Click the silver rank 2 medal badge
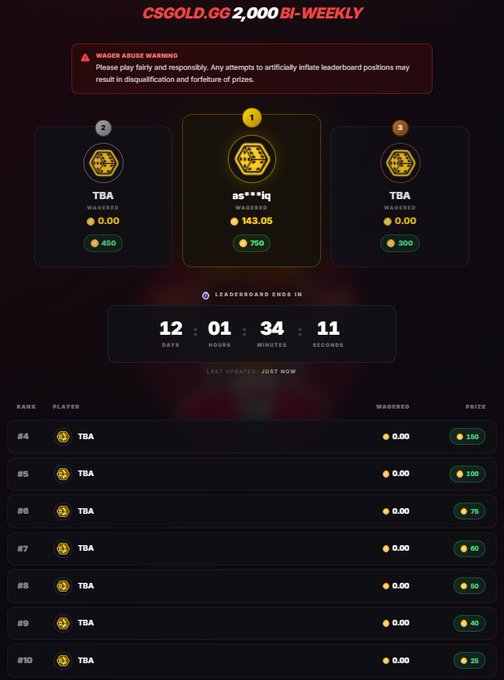504x680 pixels. click(x=103, y=128)
